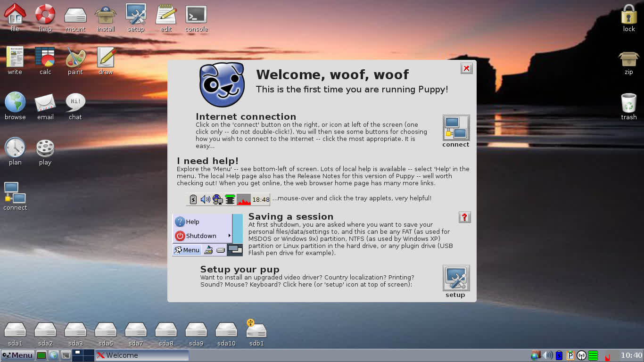This screenshot has height=362, width=644.
Task: Launch the chat speech-bubble icon
Action: (75, 102)
